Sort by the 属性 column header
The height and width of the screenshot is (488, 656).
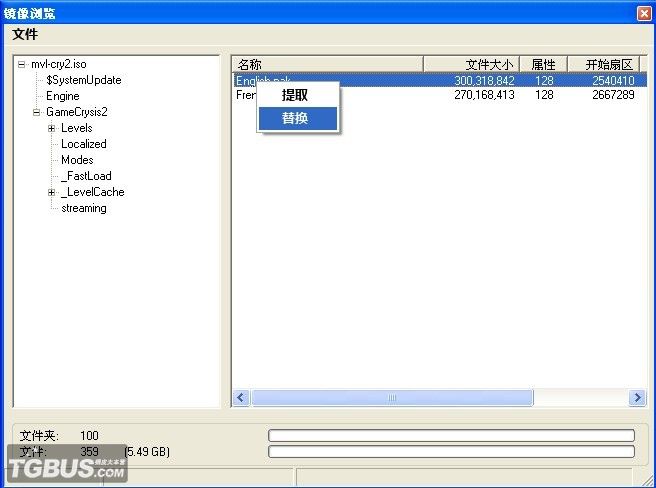pyautogui.click(x=543, y=64)
